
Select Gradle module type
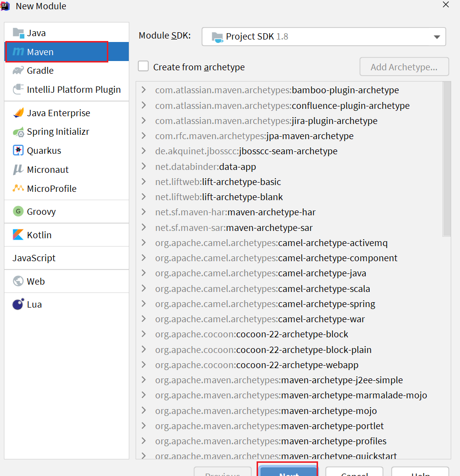click(67, 70)
